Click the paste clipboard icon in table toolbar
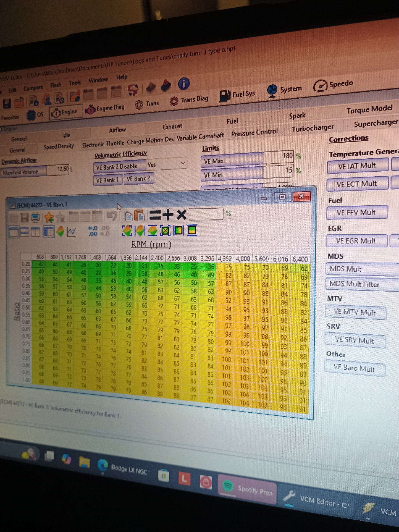399x532 pixels. tap(140, 215)
